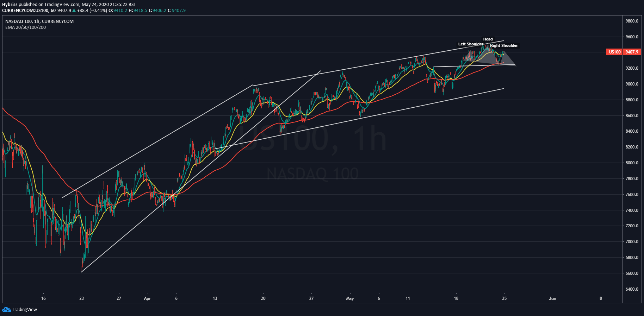Click the 8800.0 price axis label
The height and width of the screenshot is (316, 644).
click(632, 100)
